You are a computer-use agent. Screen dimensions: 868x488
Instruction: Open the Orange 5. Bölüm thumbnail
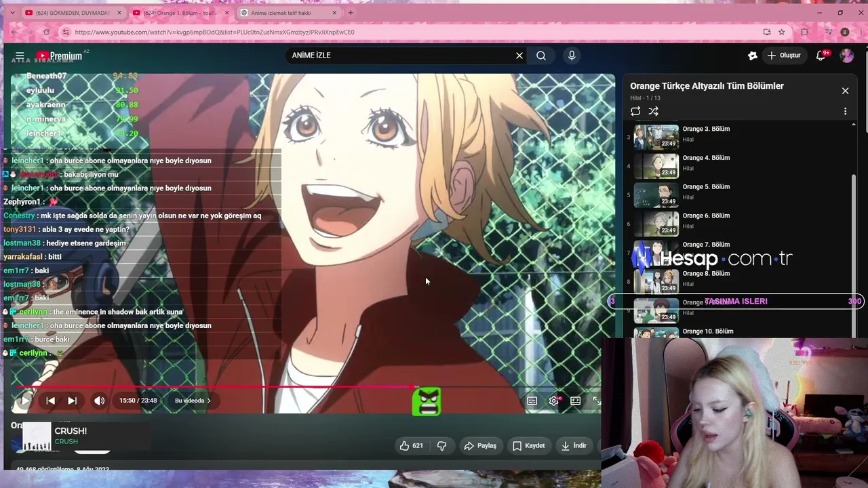pyautogui.click(x=656, y=195)
